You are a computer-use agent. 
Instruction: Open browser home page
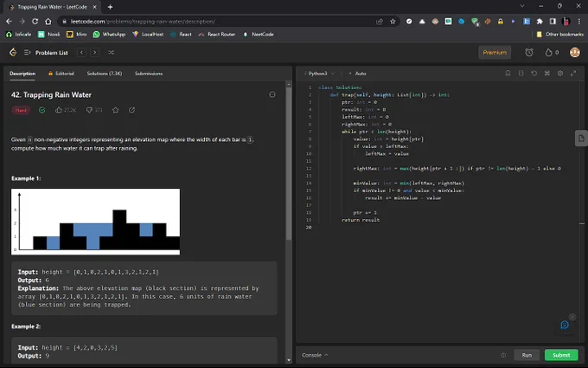tap(48, 22)
